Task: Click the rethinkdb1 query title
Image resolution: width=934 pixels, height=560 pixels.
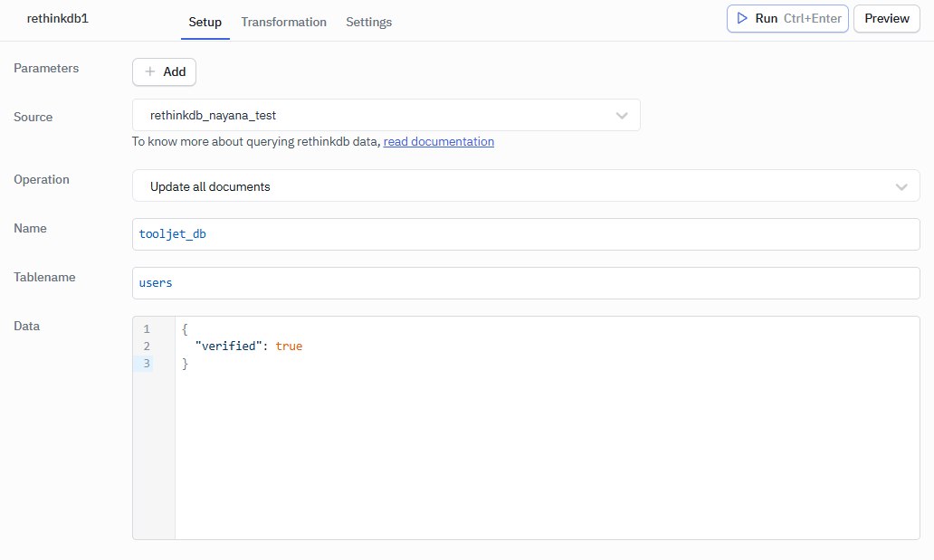Action: [56, 18]
